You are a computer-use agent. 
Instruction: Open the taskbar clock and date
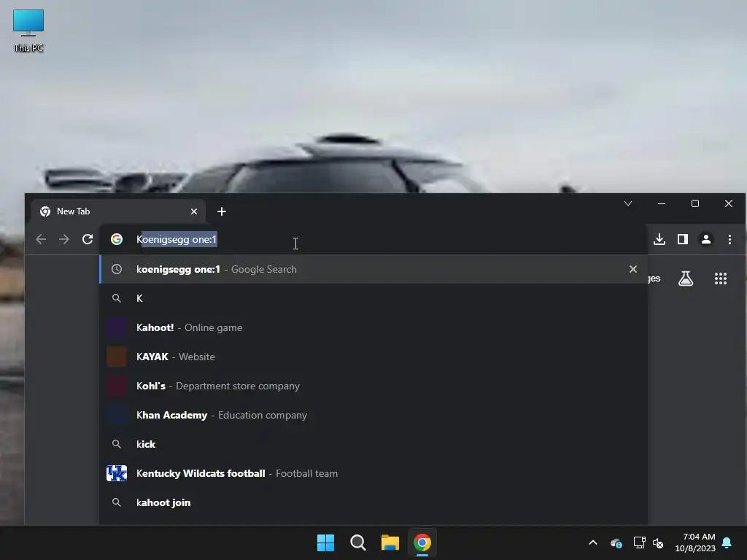(x=695, y=542)
